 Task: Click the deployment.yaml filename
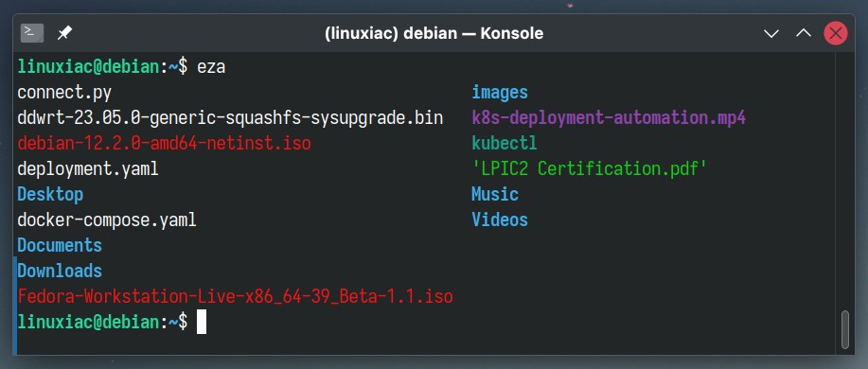click(x=88, y=168)
